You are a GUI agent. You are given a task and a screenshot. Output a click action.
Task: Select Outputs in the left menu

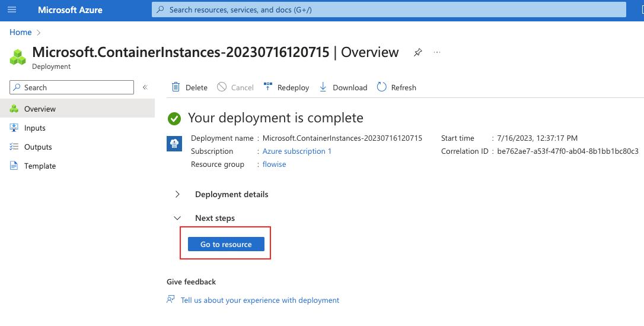point(38,147)
